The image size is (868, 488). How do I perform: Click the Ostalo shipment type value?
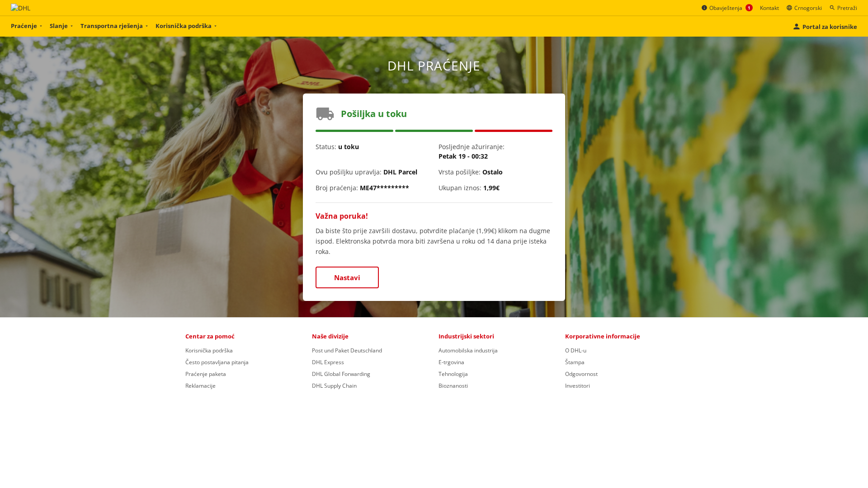[x=492, y=172]
